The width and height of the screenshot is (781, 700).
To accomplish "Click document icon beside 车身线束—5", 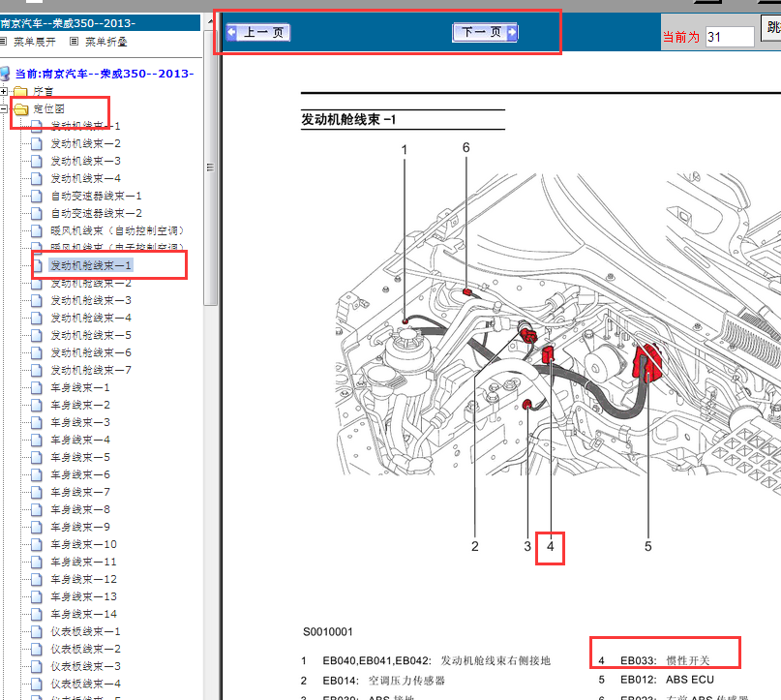I will (x=37, y=457).
